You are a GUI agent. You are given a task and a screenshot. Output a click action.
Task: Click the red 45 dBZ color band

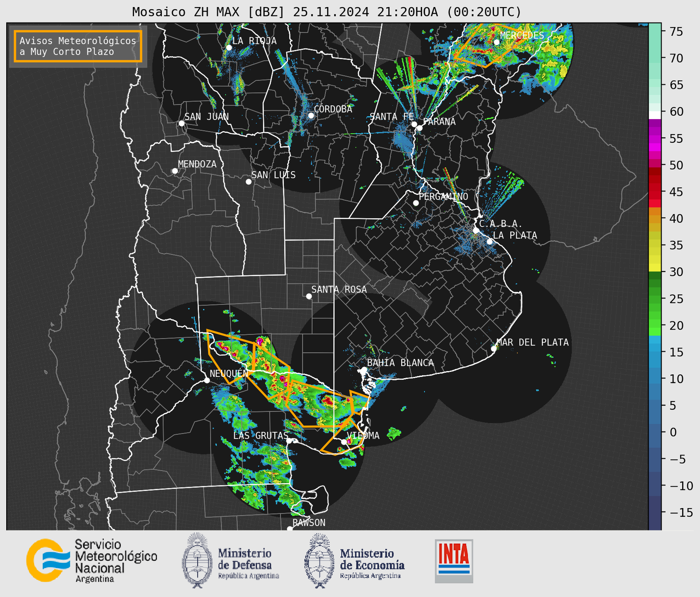(x=655, y=192)
